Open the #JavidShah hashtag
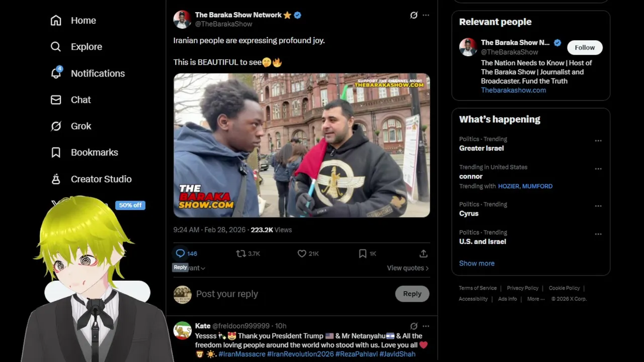This screenshot has width=644, height=362. pos(397,354)
